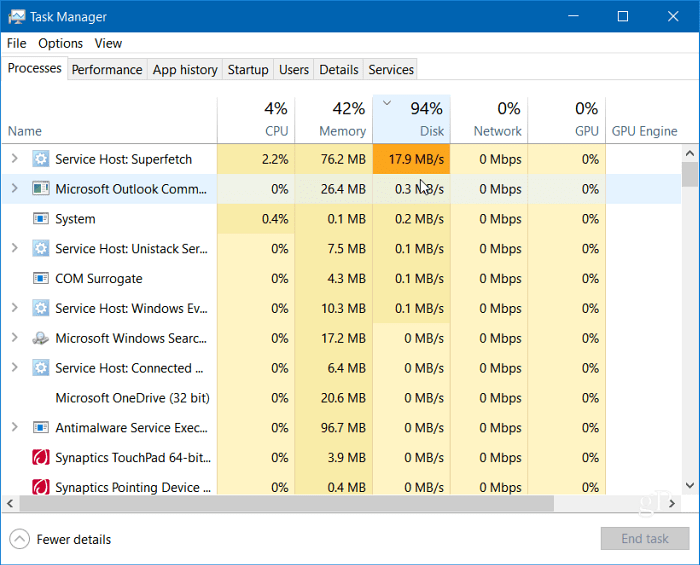Expand the Service Host: Unistack Service group
The height and width of the screenshot is (565, 700).
coord(14,249)
